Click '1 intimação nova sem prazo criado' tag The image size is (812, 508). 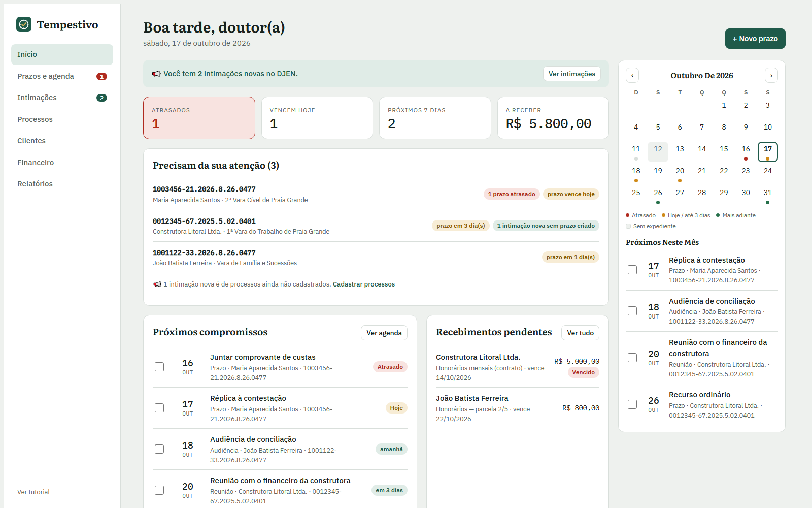click(x=546, y=226)
